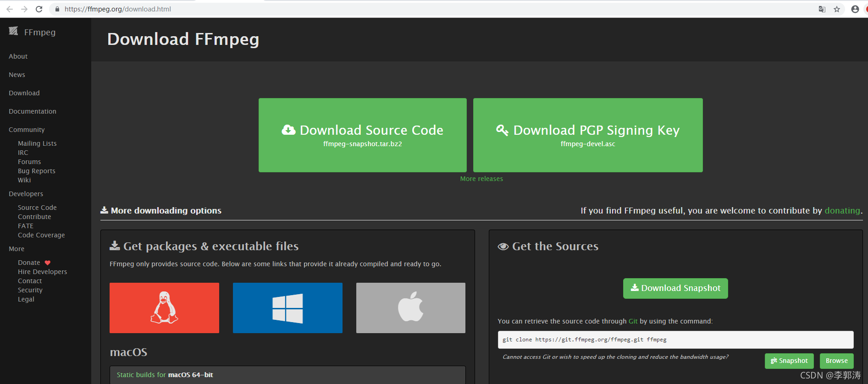
Task: Open Contribute link
Action: (x=34, y=217)
